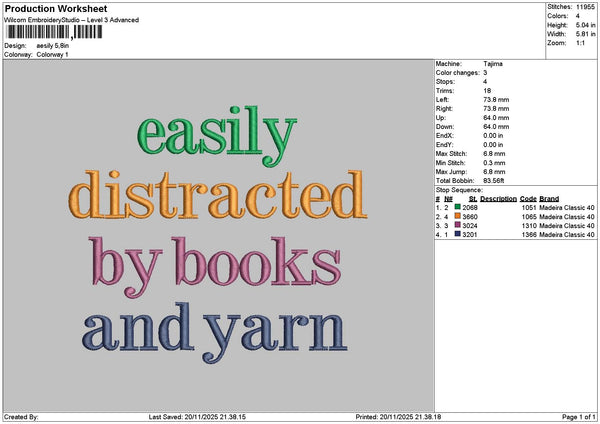The height and width of the screenshot is (424, 600).
Task: Click the barcode under the worksheet title
Action: pos(54,32)
